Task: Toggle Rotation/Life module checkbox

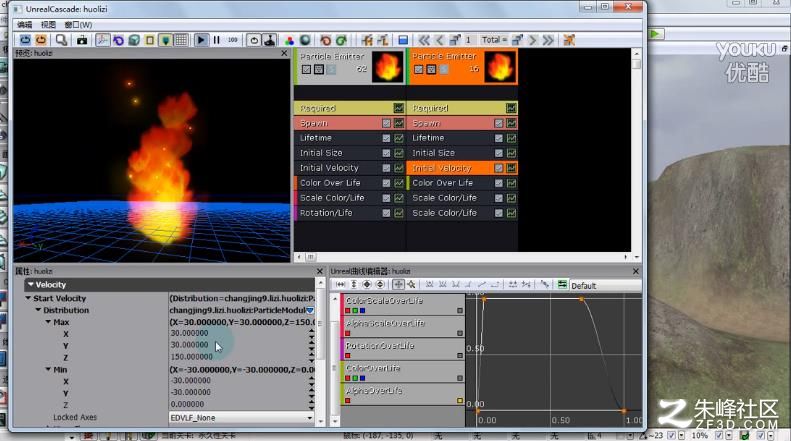Action: [x=386, y=213]
